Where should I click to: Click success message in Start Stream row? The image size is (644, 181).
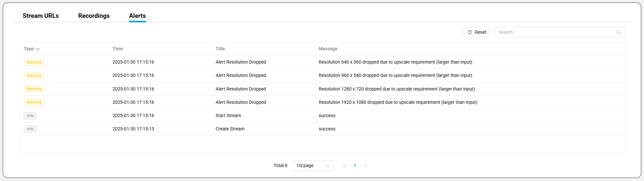[x=327, y=115]
